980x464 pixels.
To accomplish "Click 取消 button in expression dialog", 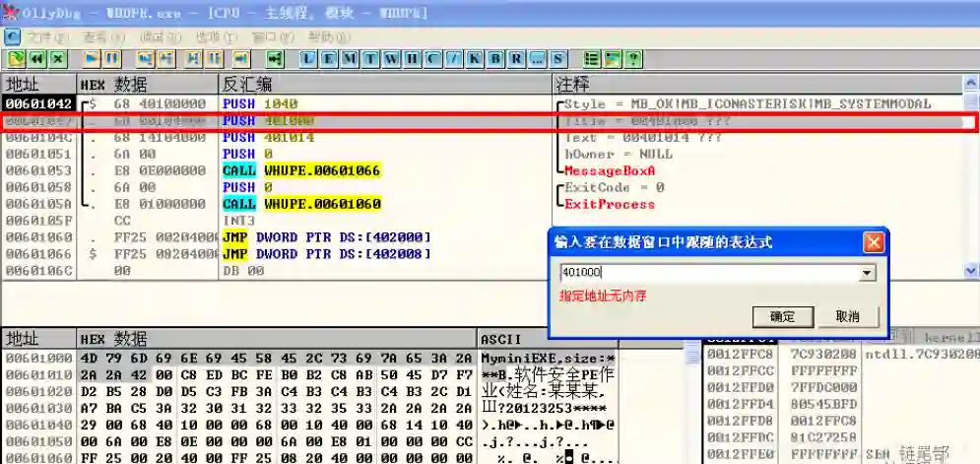I will [x=848, y=316].
